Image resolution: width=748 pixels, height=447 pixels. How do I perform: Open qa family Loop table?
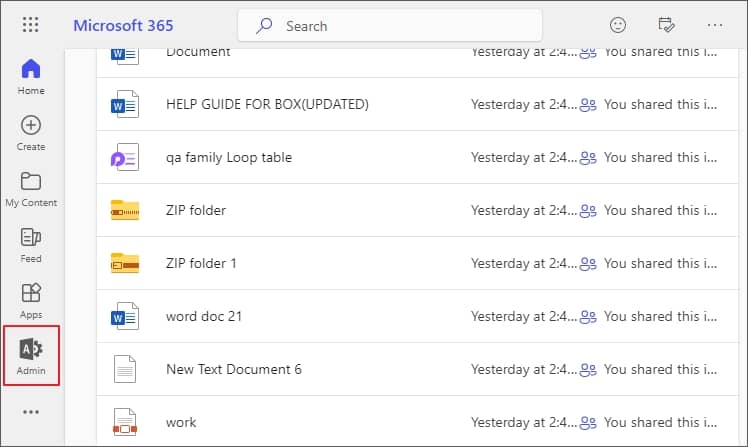(229, 157)
